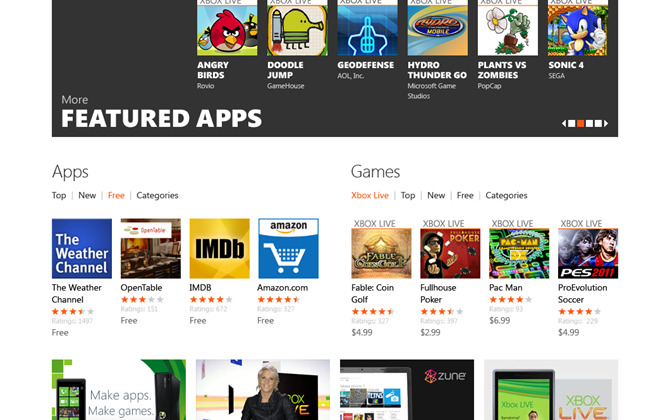
Task: Open the Angry Birds app icon
Action: pos(227,28)
